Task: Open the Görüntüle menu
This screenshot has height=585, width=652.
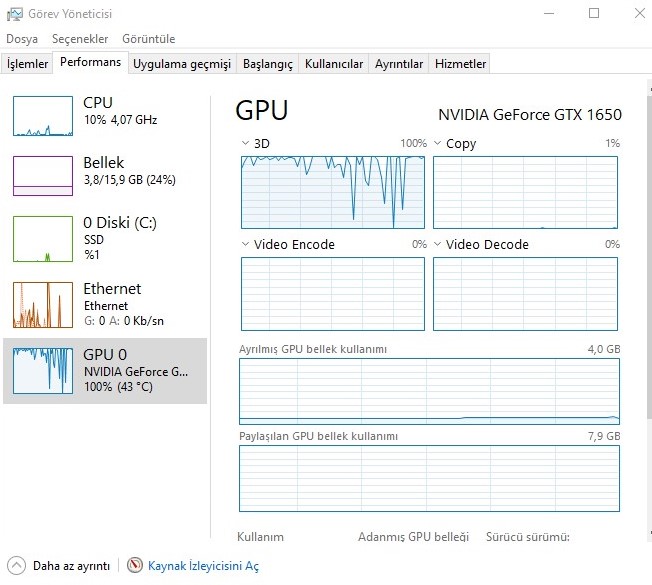Action: tap(148, 39)
